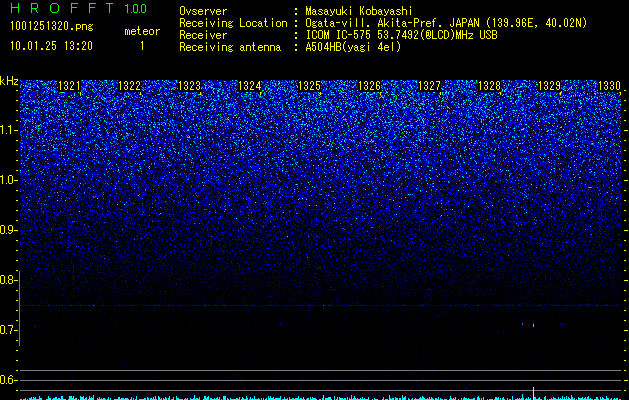Click the observer name Masayuki Kobayashi
The image size is (629, 400).
point(359,11)
